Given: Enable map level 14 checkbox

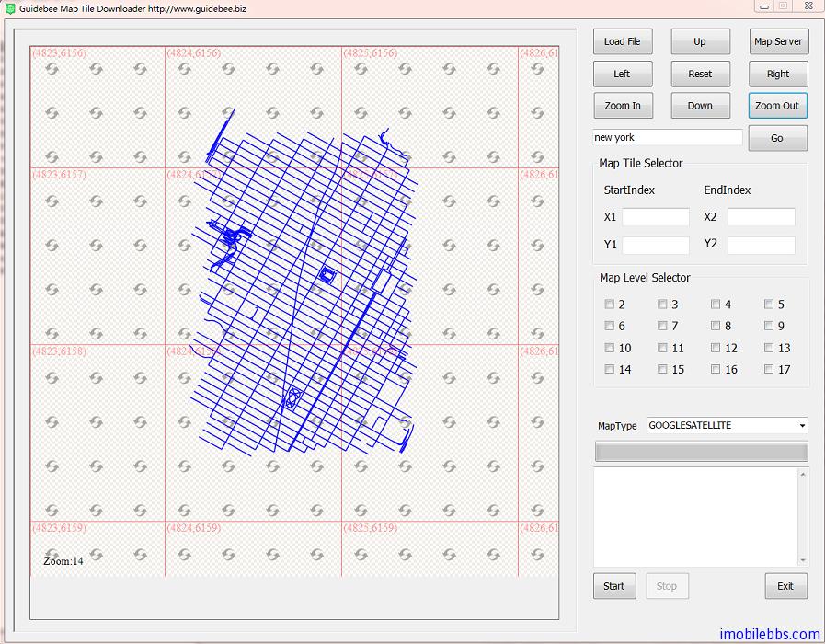Looking at the screenshot, I should tap(609, 370).
